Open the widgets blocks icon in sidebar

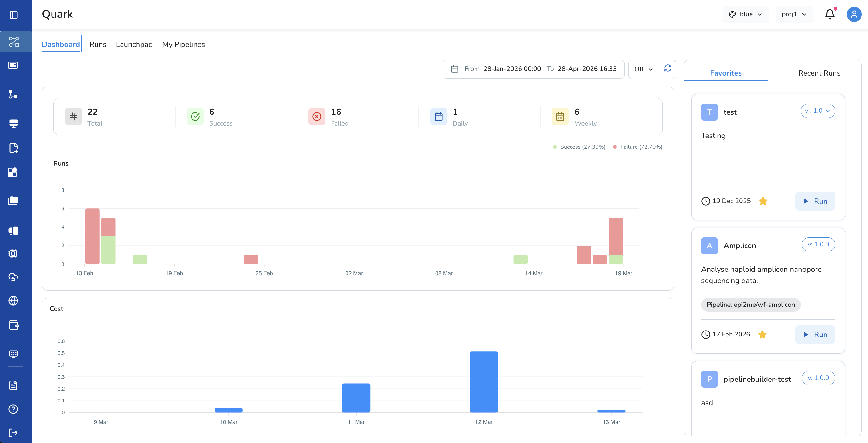(x=13, y=172)
